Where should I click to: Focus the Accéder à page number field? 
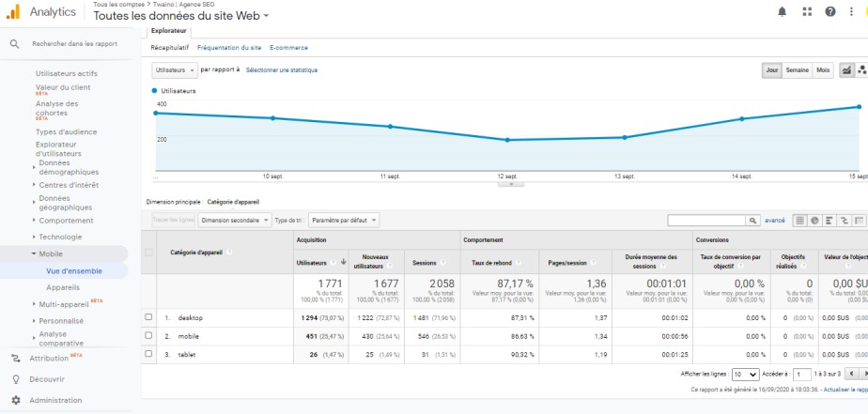(802, 375)
